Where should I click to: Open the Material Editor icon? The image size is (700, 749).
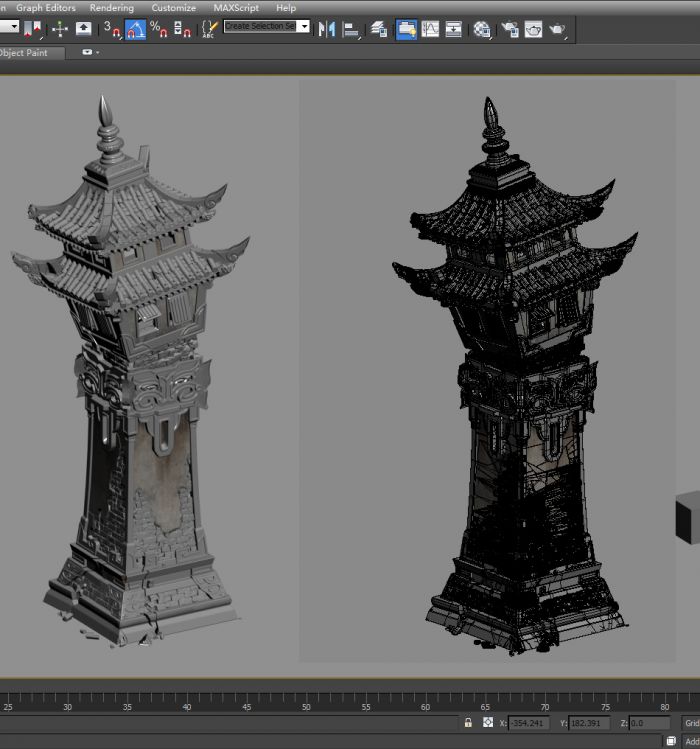point(482,29)
